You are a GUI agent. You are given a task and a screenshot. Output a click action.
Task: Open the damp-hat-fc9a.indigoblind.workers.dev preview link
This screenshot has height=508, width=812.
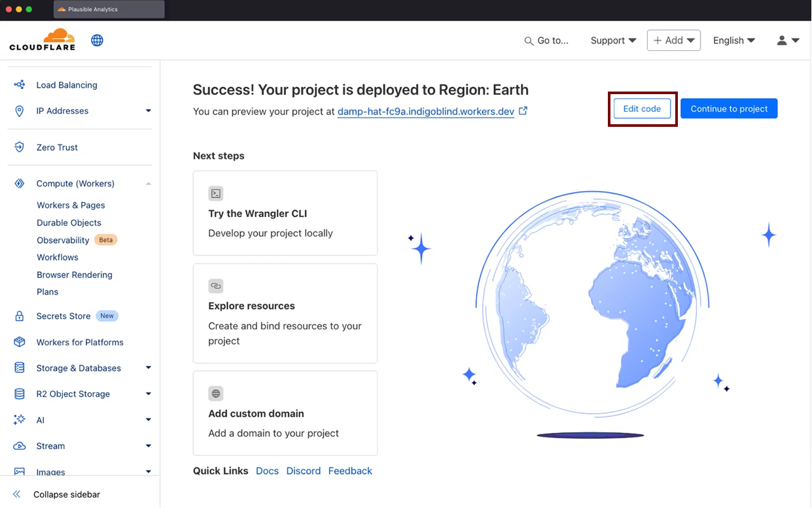pyautogui.click(x=425, y=112)
